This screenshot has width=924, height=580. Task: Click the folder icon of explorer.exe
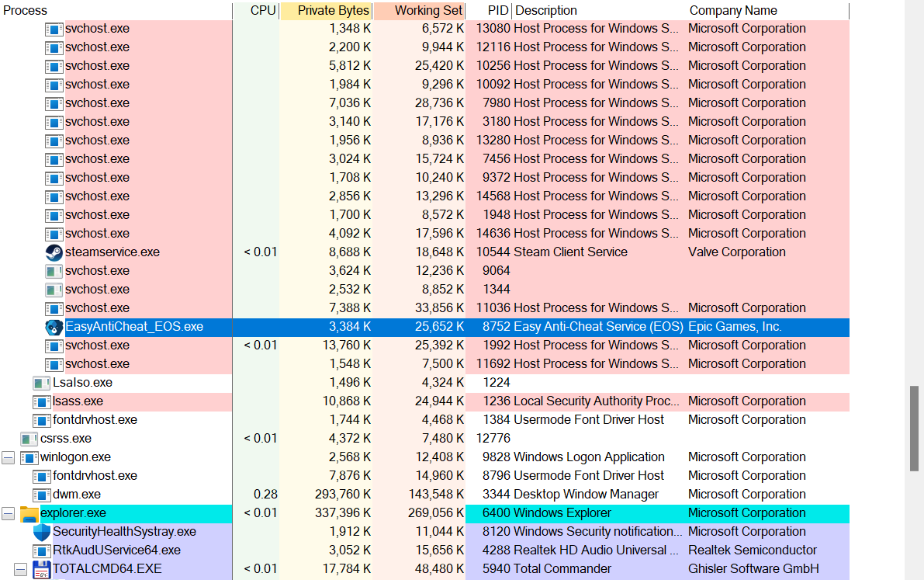point(29,513)
